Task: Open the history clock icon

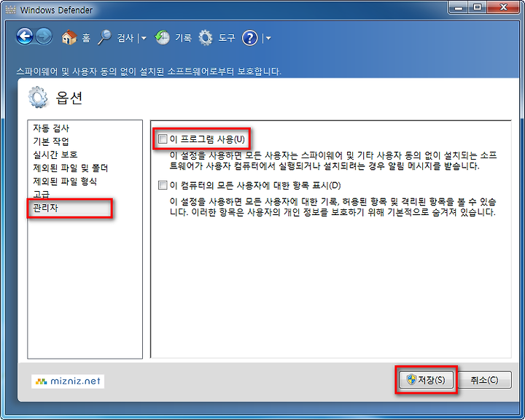Action: coord(163,37)
